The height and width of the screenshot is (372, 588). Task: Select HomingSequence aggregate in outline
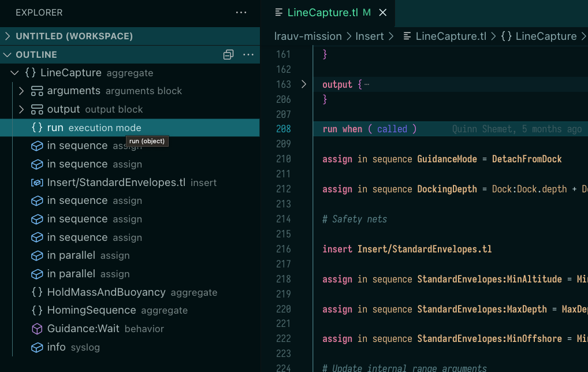click(91, 311)
